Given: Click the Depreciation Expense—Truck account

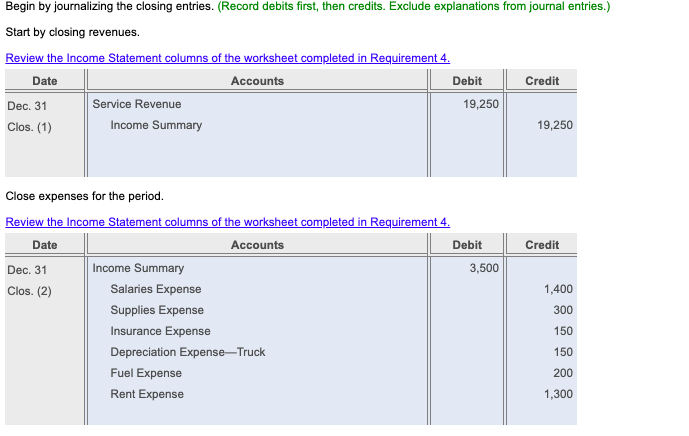Looking at the screenshot, I should tap(188, 352).
